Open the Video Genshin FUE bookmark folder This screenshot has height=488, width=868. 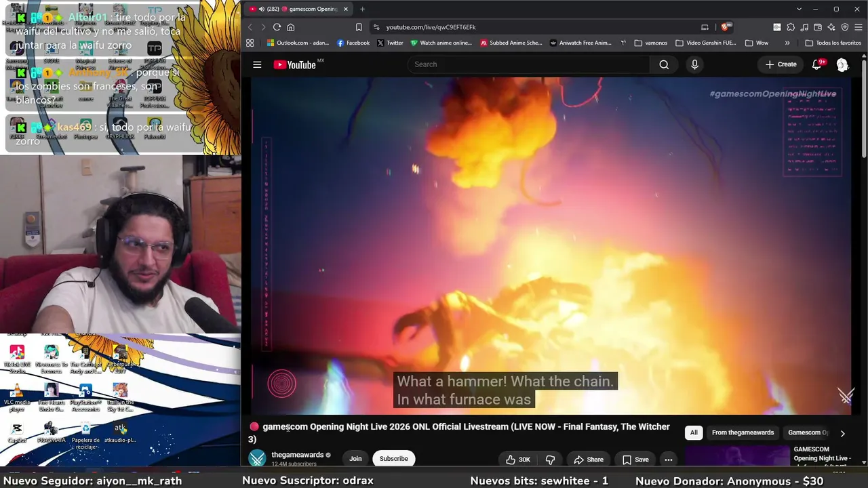coord(706,43)
